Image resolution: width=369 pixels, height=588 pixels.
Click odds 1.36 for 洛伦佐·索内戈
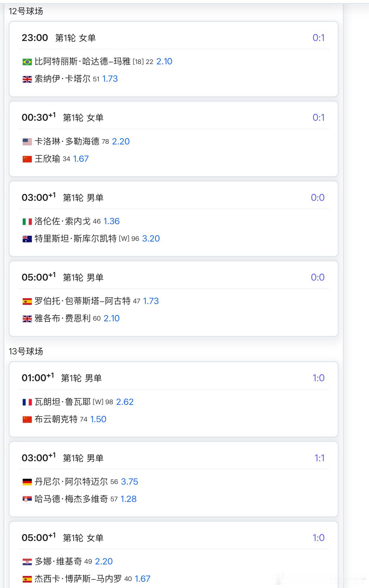tap(112, 221)
